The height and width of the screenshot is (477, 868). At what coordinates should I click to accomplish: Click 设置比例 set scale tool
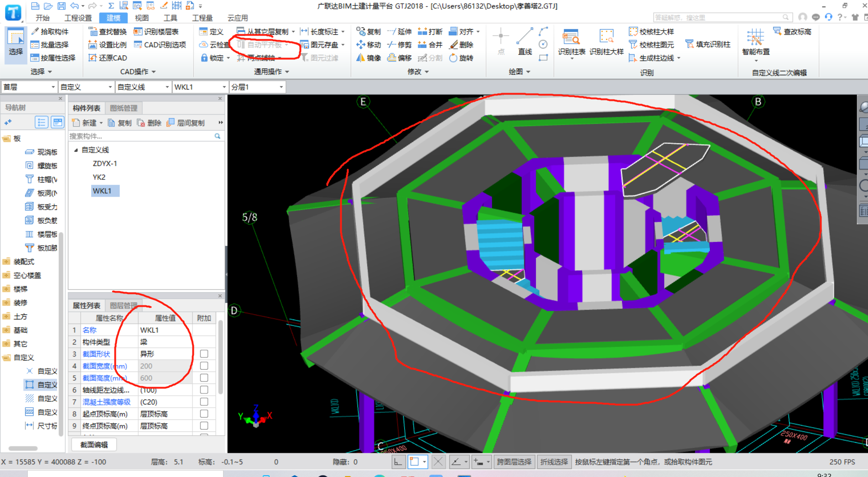click(108, 45)
